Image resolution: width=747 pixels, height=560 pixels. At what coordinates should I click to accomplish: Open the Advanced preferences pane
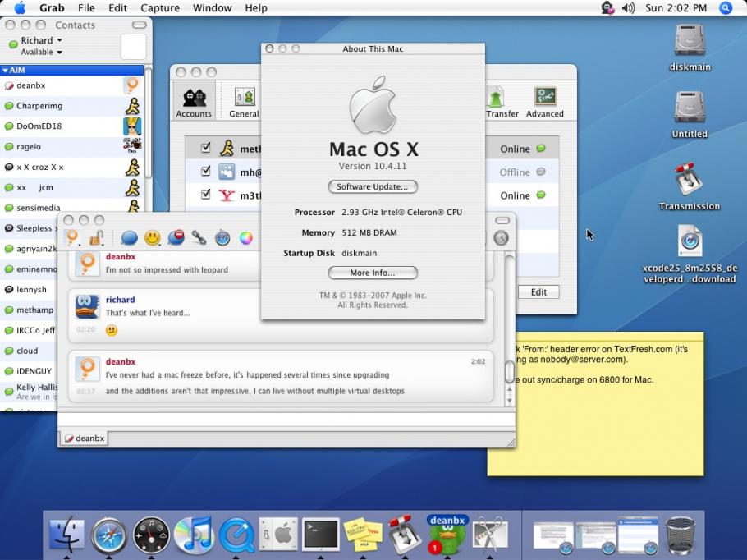click(x=544, y=102)
